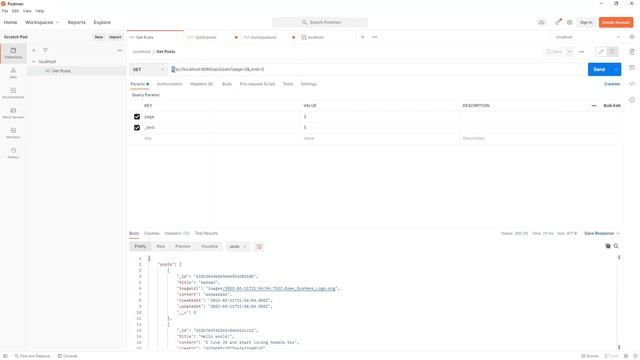The width and height of the screenshot is (640, 360).
Task: Click the Import button
Action: (x=115, y=37)
